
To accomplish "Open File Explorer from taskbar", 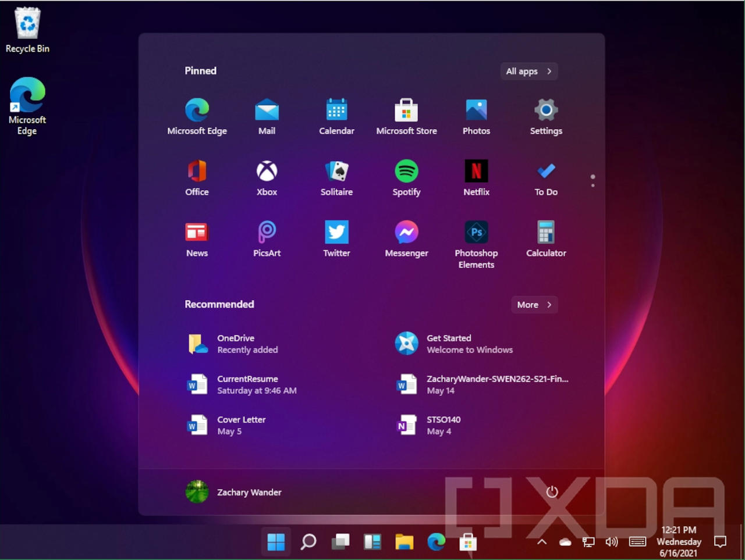I will [x=404, y=542].
